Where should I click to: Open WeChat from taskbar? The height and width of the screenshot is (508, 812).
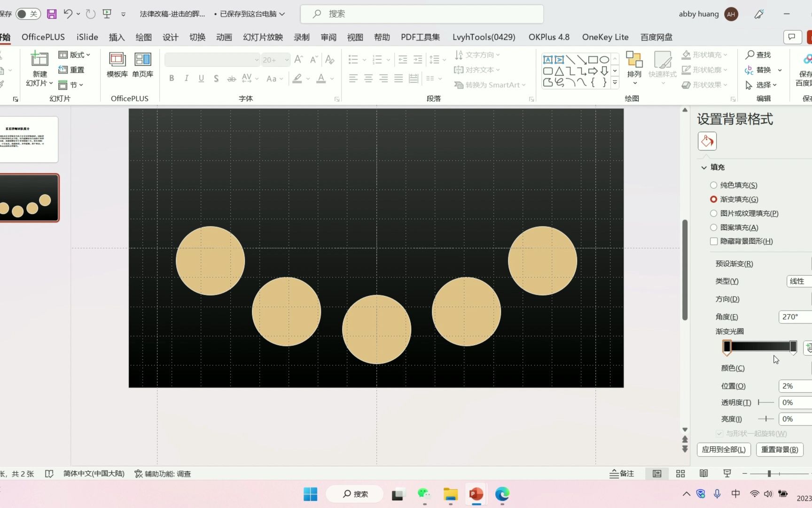[424, 494]
